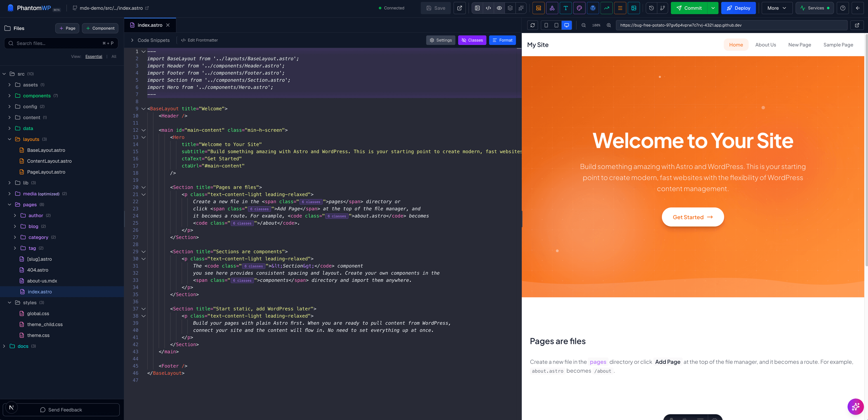Open the media image panel
Screen dimensions: 868x420
click(634, 8)
